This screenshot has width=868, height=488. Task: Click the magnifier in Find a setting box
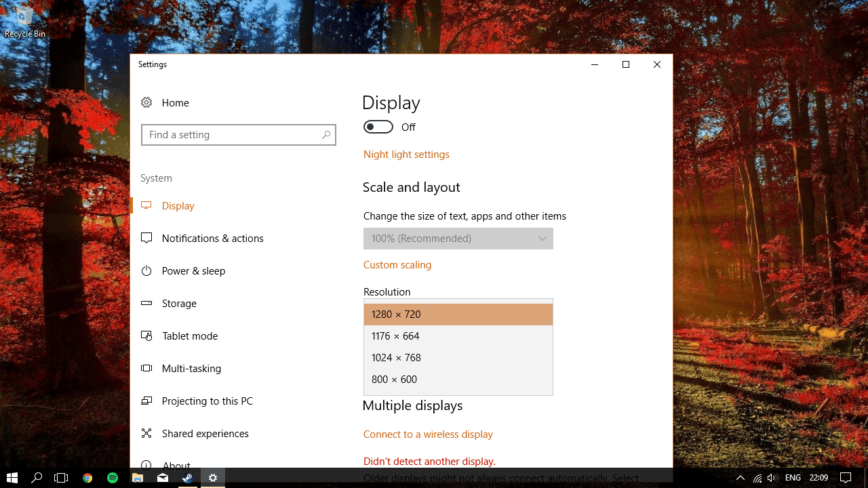[326, 135]
